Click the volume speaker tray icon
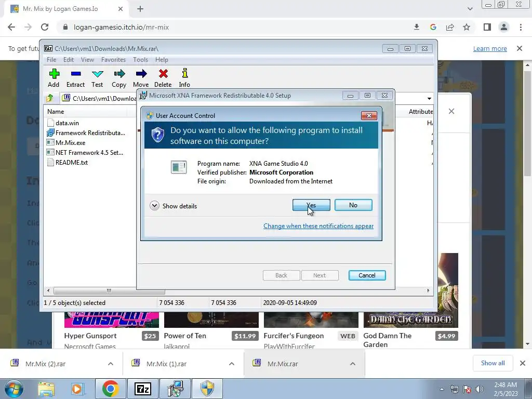Viewport: 532px width, 399px height. 480,389
